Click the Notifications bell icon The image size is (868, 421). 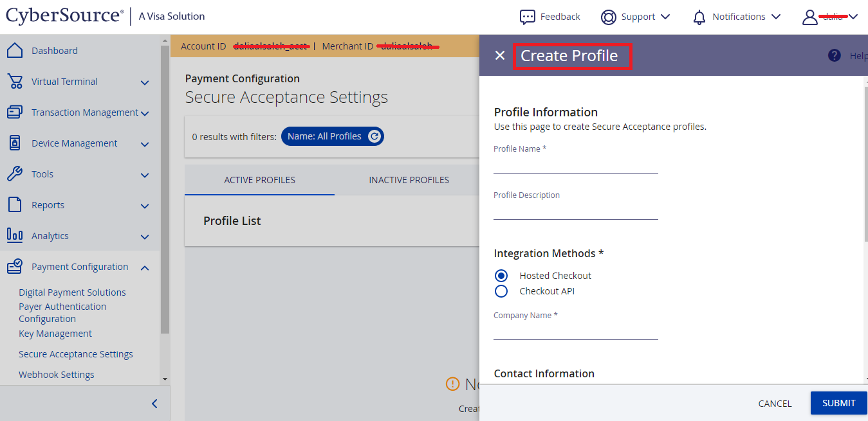(699, 17)
